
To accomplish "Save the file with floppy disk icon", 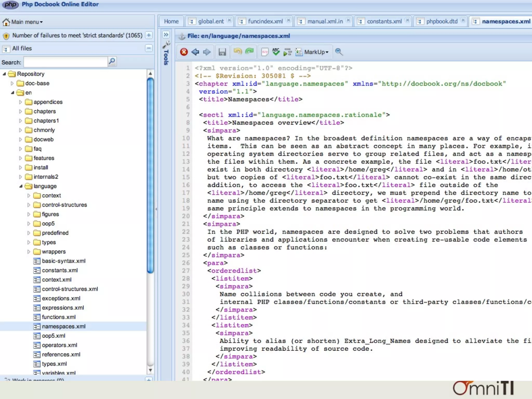I will point(222,52).
